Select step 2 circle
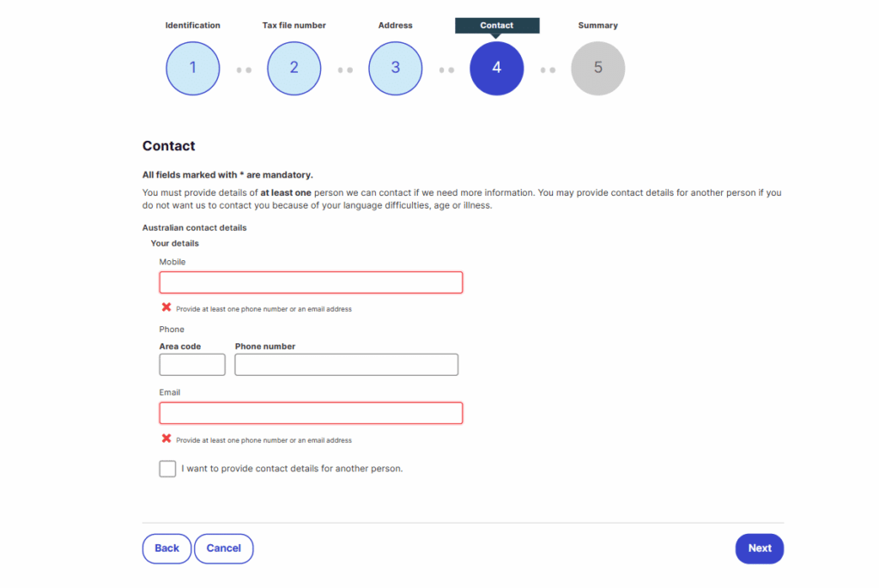 click(294, 68)
